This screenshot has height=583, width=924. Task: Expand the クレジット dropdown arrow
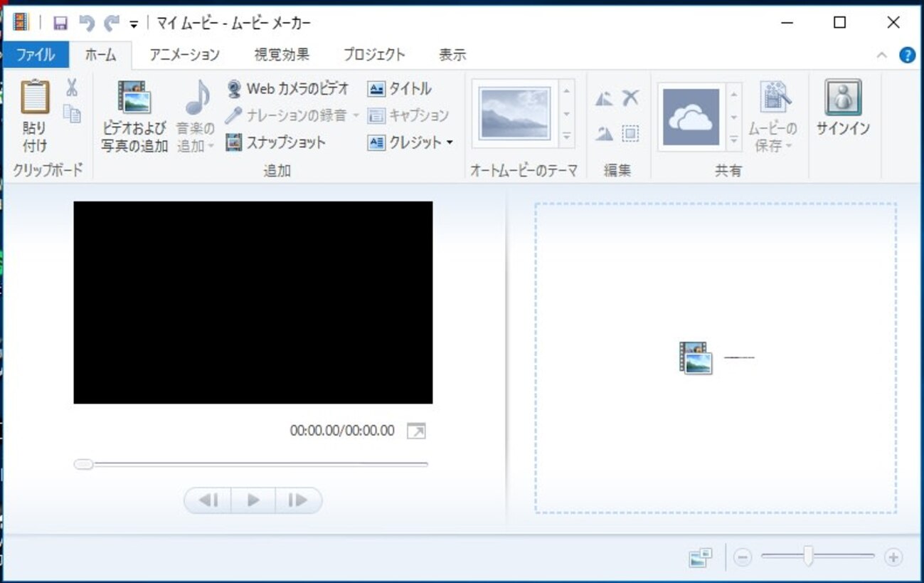tap(450, 142)
